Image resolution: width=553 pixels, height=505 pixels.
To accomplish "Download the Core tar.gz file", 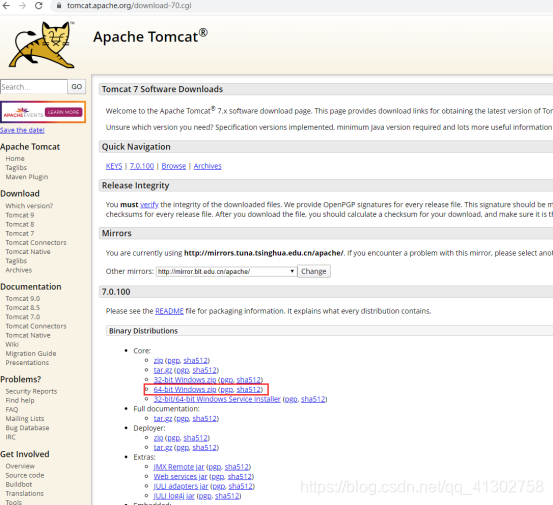I will click(x=163, y=370).
